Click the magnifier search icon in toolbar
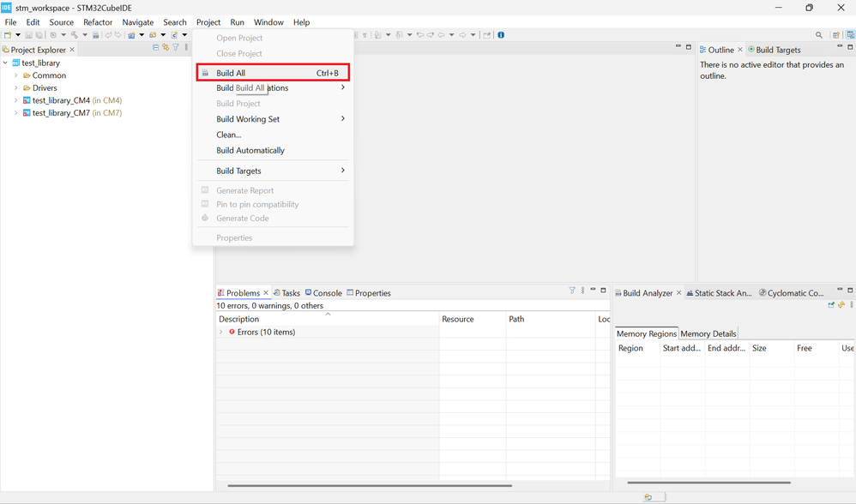The height and width of the screenshot is (504, 856). [818, 35]
